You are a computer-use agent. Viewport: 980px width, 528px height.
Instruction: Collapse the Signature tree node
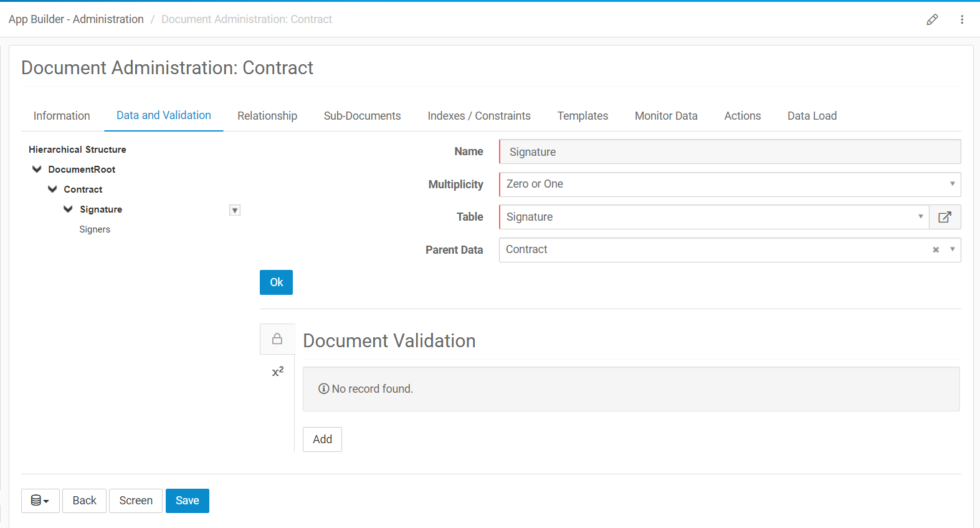(68, 209)
